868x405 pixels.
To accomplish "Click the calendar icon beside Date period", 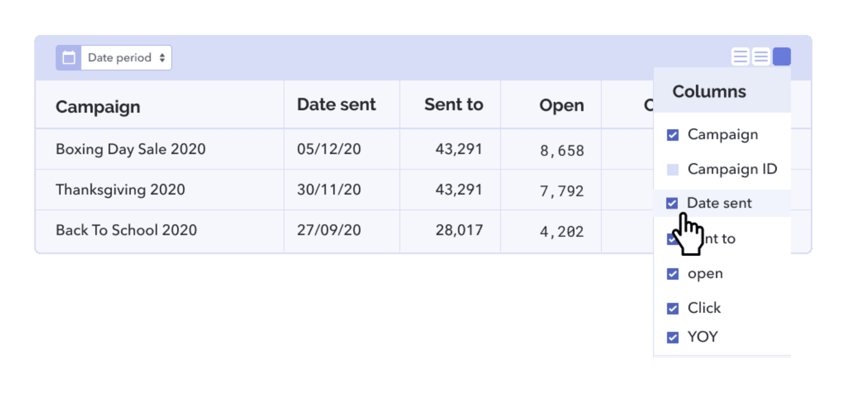I will [x=69, y=58].
